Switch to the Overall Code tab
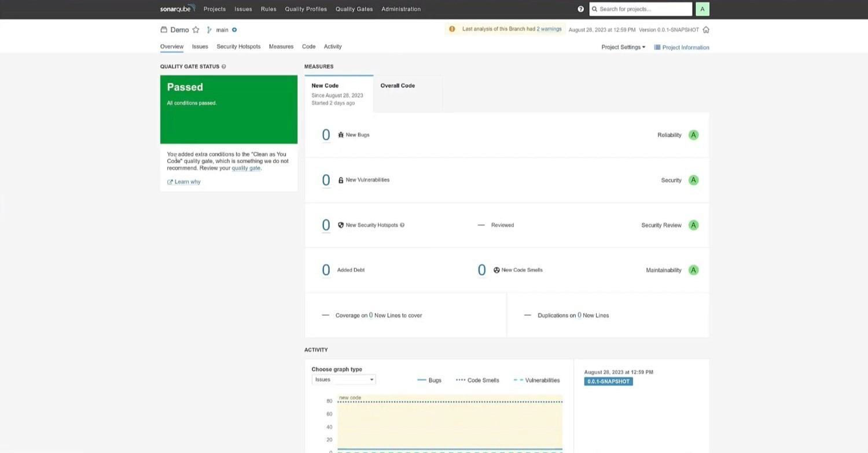Viewport: 868px width, 453px height. tap(398, 86)
